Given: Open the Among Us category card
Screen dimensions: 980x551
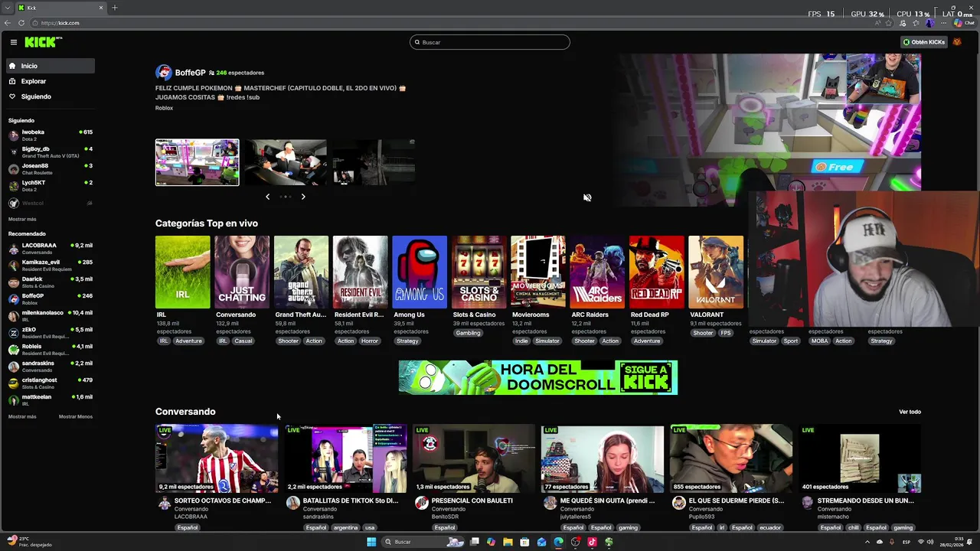Looking at the screenshot, I should coord(420,272).
